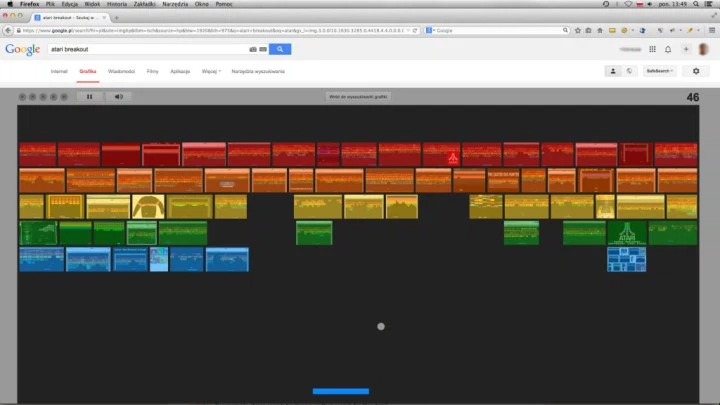This screenshot has height=405, width=720.
Task: Switch to the Internet tab
Action: [59, 72]
